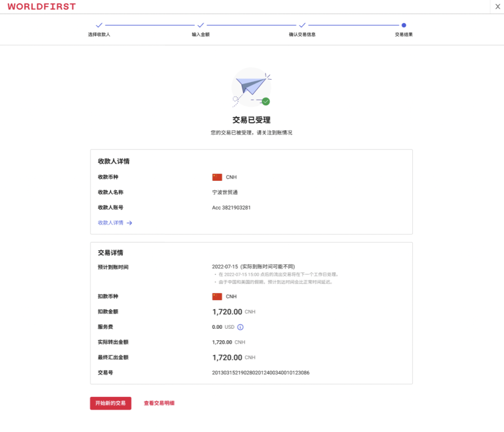The image size is (504, 432).
Task: Click the 输入金额 step label
Action: coord(201,34)
